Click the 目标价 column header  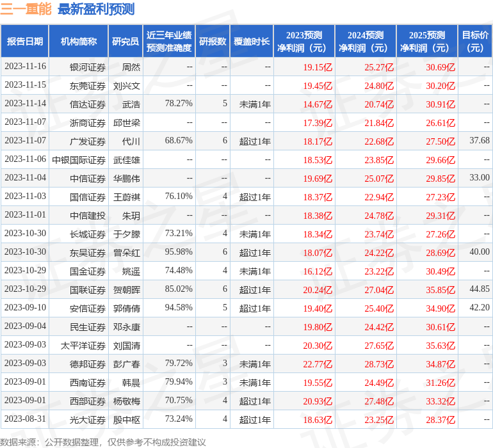tap(475, 41)
